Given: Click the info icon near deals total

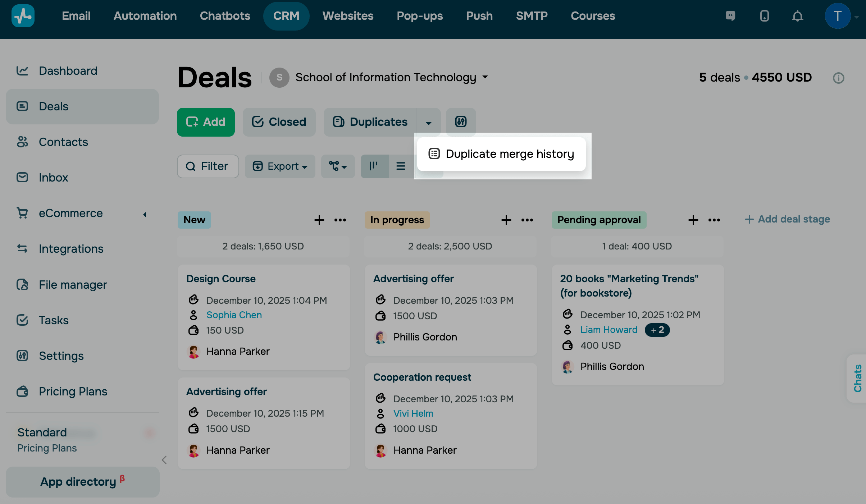Looking at the screenshot, I should tap(838, 78).
